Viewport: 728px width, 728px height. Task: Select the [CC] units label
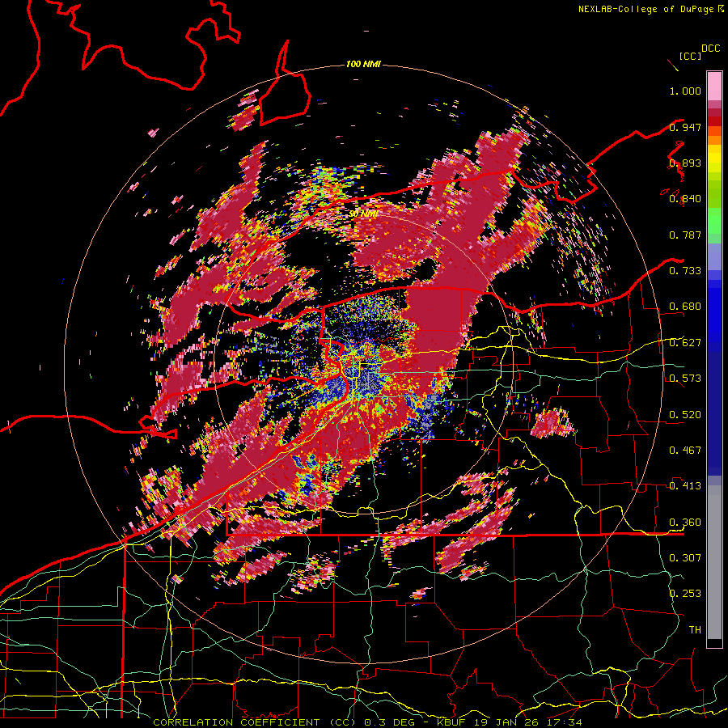pos(691,56)
